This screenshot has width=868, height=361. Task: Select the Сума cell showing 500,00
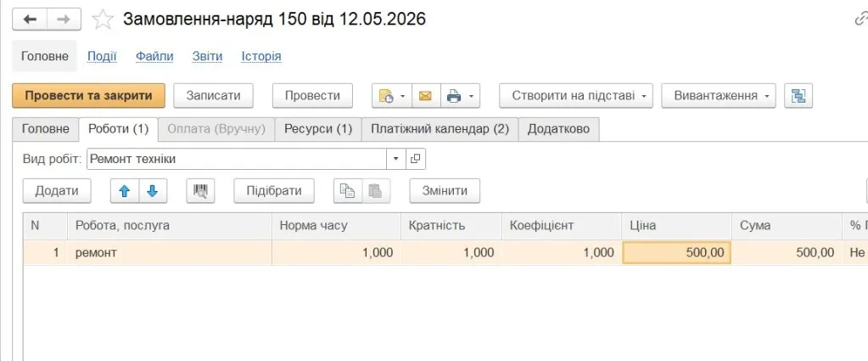(x=787, y=253)
